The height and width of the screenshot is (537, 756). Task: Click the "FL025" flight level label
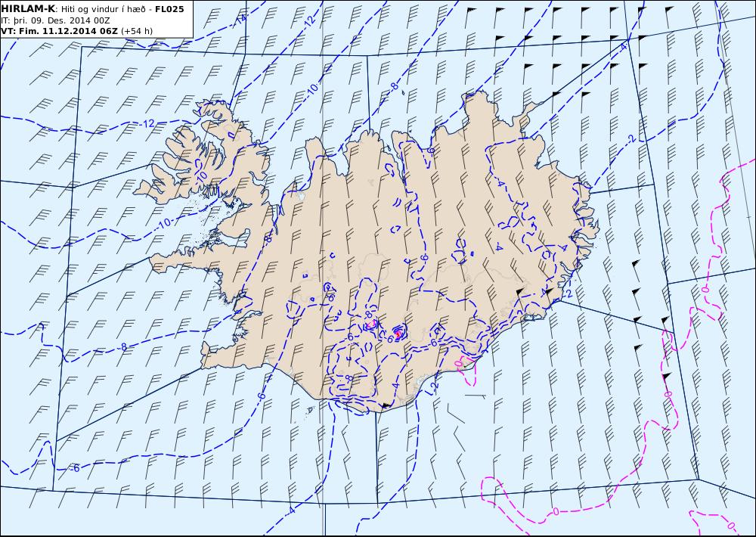point(169,9)
